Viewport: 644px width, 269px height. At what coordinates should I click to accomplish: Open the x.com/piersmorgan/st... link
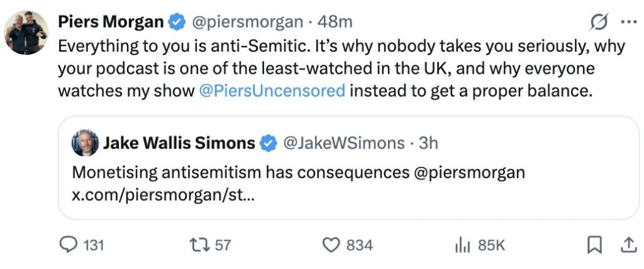pyautogui.click(x=164, y=195)
